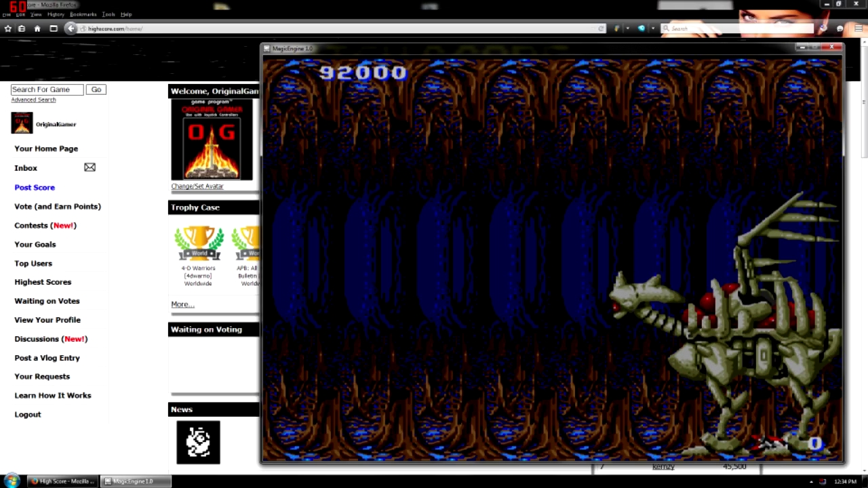Screen dimensions: 868x488
Task: Click the bookmark star icon in toolbar
Action: pyautogui.click(x=8, y=28)
